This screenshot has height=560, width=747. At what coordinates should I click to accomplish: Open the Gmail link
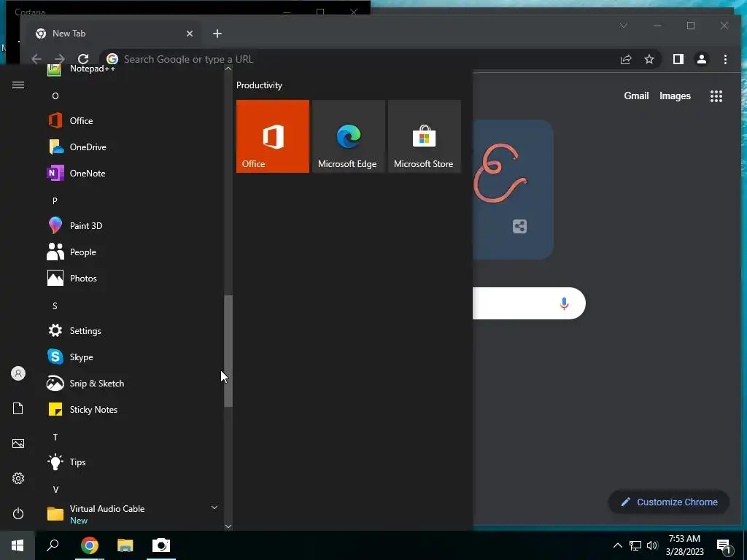(x=636, y=96)
